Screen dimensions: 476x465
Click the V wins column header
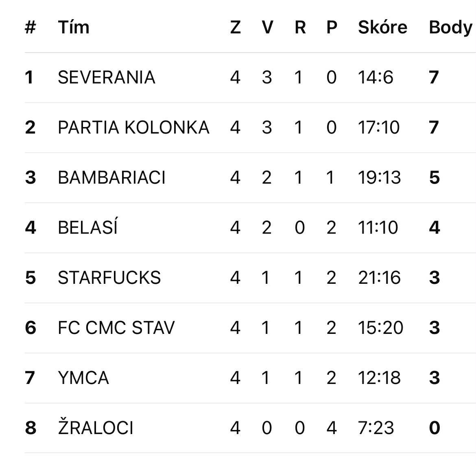coord(267,27)
